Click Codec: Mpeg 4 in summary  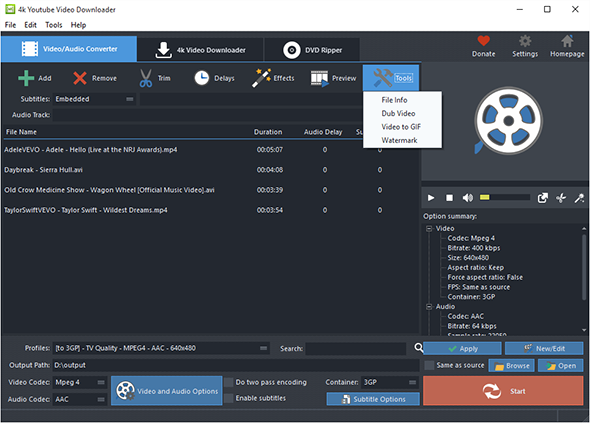click(471, 238)
